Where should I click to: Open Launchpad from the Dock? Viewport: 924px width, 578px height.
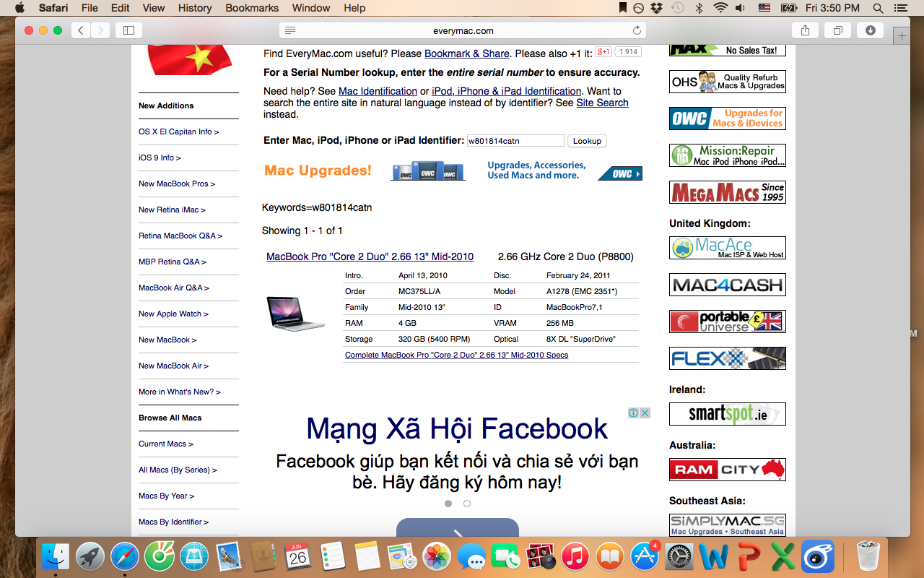tap(90, 557)
